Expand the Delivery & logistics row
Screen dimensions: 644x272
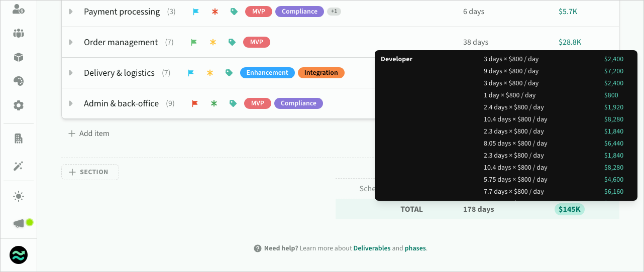(x=71, y=73)
